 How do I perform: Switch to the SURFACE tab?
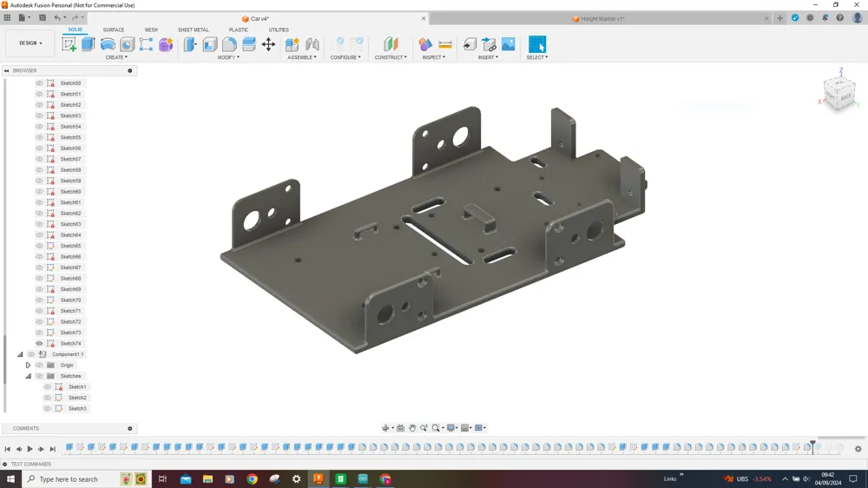click(114, 30)
